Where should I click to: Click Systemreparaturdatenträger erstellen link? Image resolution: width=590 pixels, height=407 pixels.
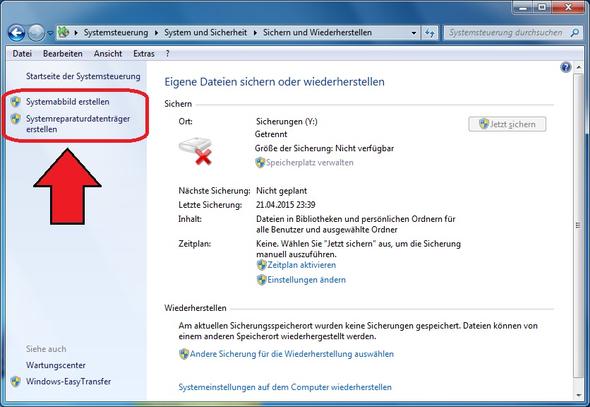point(78,124)
